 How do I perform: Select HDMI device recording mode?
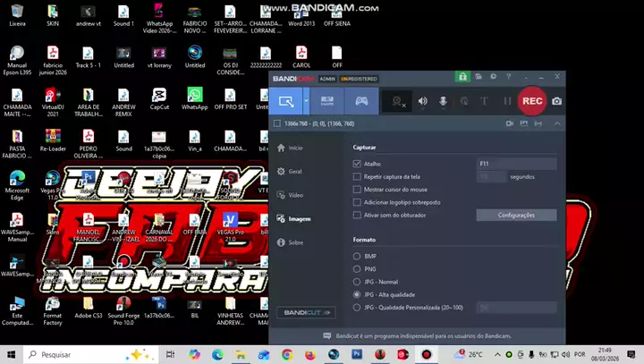point(327,101)
